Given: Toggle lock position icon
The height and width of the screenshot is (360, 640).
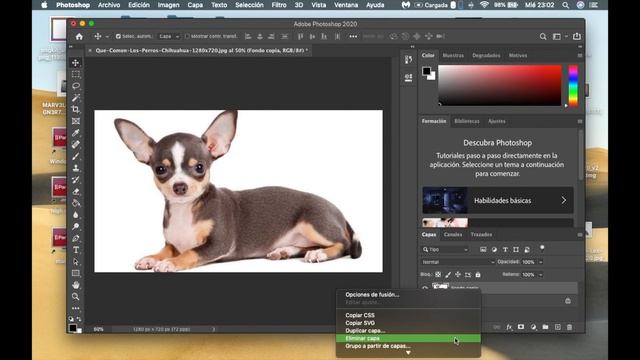Looking at the screenshot, I should [x=458, y=275].
